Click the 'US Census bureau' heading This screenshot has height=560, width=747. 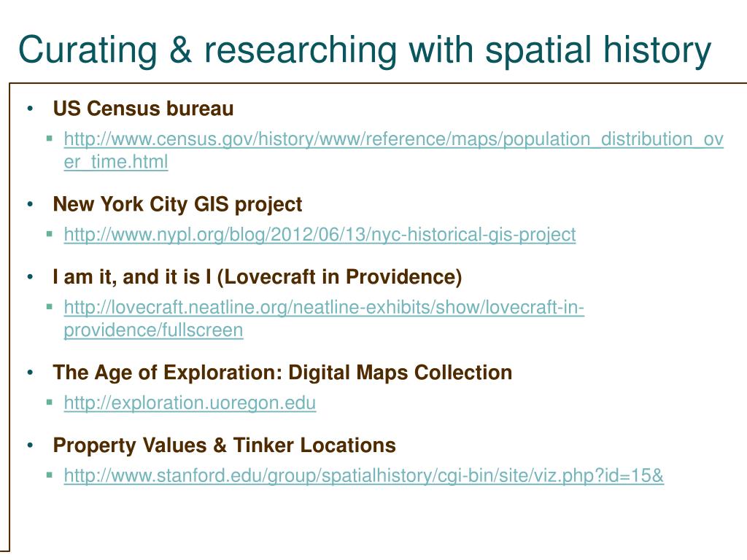coord(143,109)
